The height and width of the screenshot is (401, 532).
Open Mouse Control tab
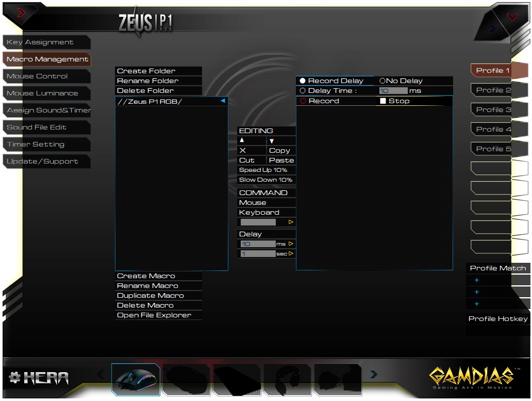pyautogui.click(x=46, y=76)
